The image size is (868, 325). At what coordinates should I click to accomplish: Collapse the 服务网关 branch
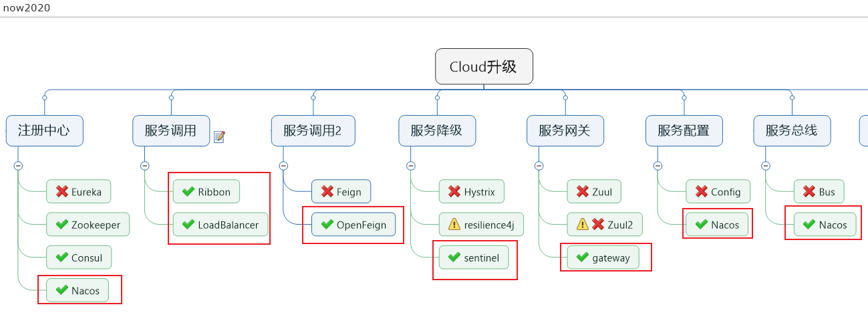[539, 166]
